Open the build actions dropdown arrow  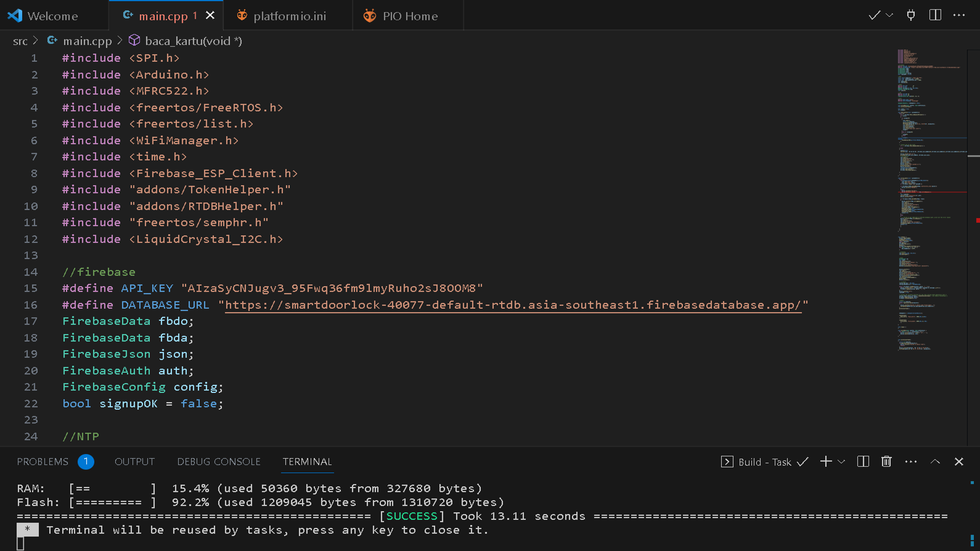click(889, 15)
